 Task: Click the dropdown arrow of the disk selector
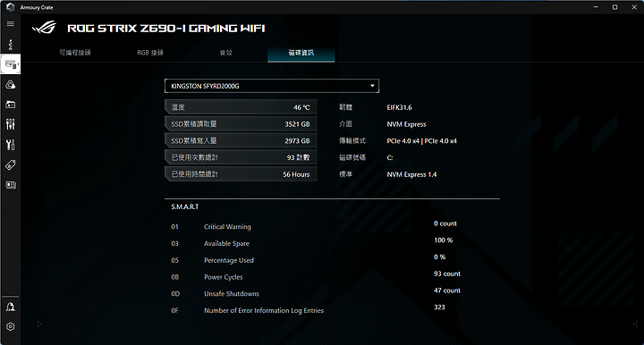tap(372, 86)
